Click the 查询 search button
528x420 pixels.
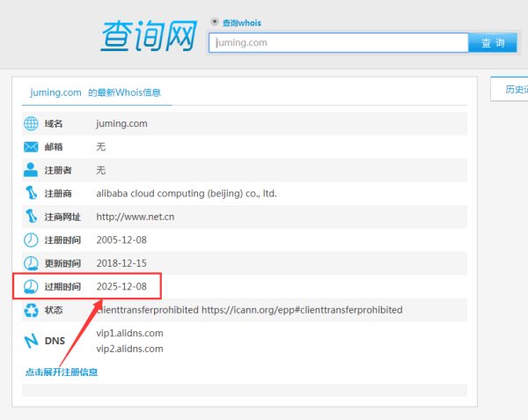tap(493, 43)
